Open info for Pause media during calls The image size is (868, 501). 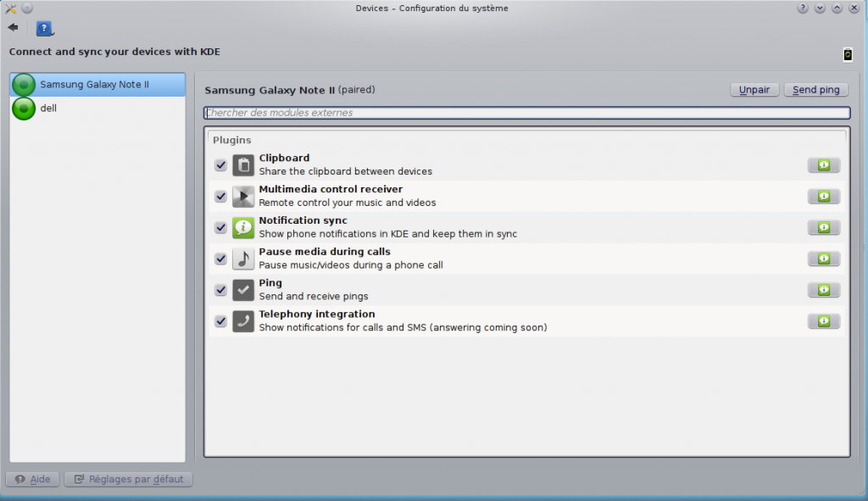(824, 259)
